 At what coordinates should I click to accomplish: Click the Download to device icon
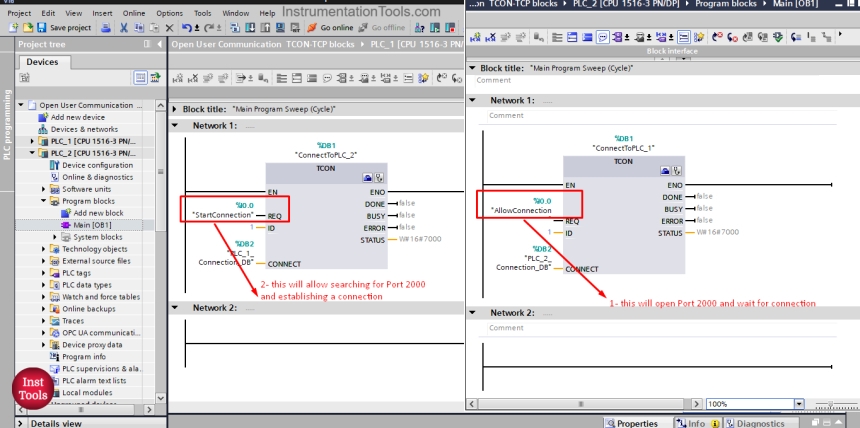click(x=250, y=27)
